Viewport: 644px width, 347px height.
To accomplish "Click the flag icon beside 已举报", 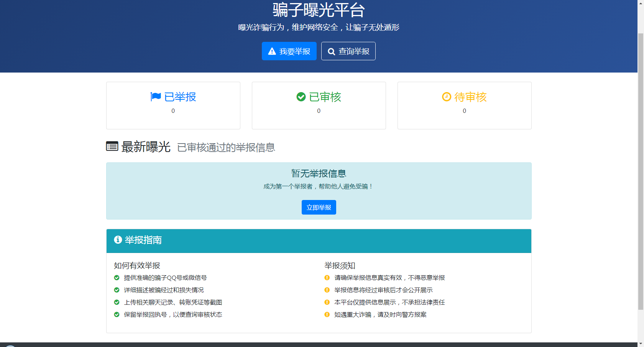I will click(x=156, y=97).
